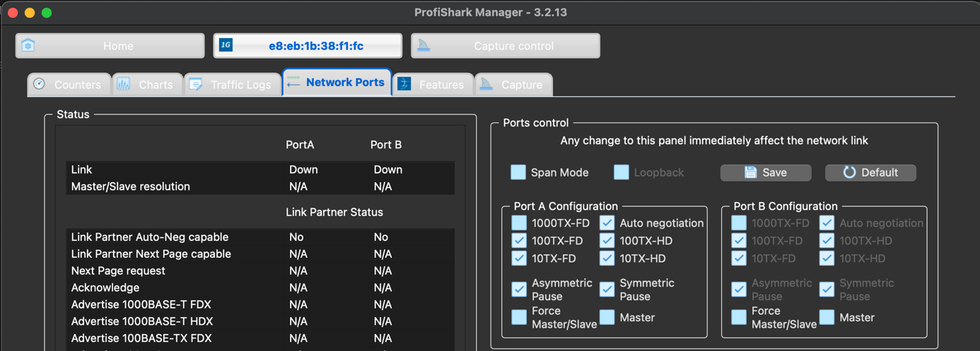980x351 pixels.
Task: Select the Network Ports tab
Action: click(x=337, y=82)
